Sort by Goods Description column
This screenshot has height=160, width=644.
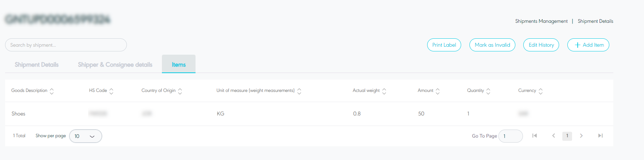52,91
